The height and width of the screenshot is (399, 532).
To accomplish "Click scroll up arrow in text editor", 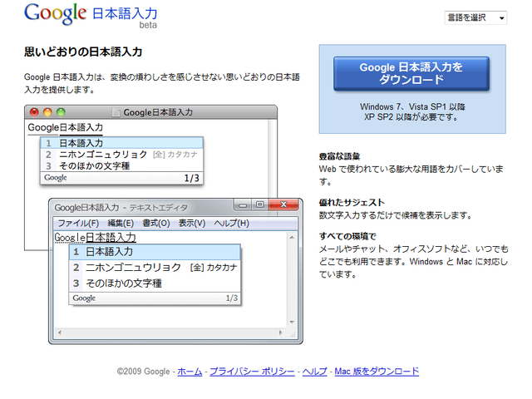I will (292, 237).
